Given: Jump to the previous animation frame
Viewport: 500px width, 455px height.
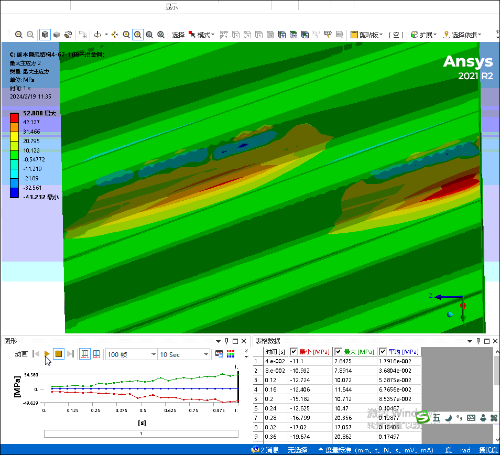Looking at the screenshot, I should pyautogui.click(x=36, y=354).
